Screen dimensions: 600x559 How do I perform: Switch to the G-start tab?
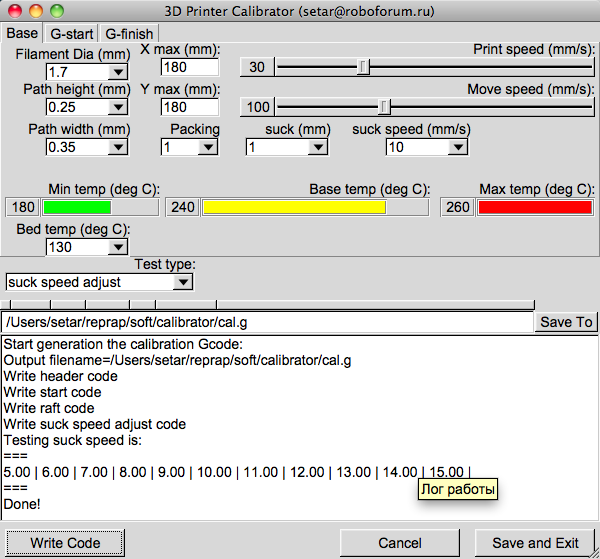71,33
